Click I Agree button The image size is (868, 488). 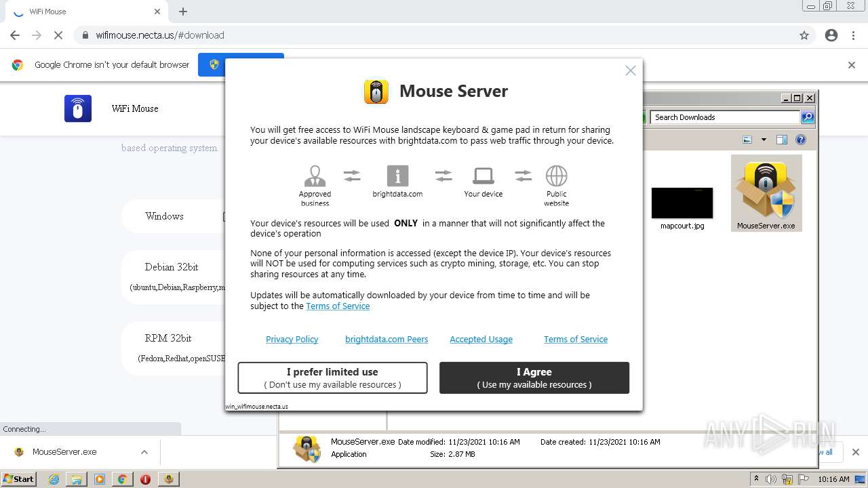click(534, 378)
